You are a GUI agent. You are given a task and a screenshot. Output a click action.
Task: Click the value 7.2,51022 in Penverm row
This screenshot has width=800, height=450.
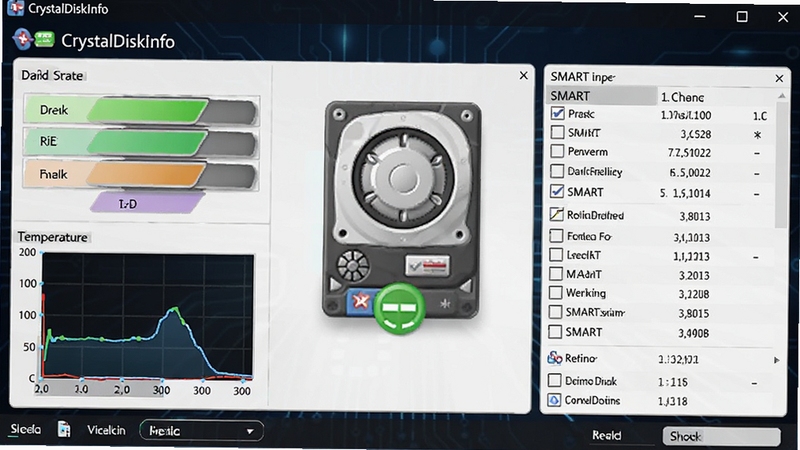689,153
